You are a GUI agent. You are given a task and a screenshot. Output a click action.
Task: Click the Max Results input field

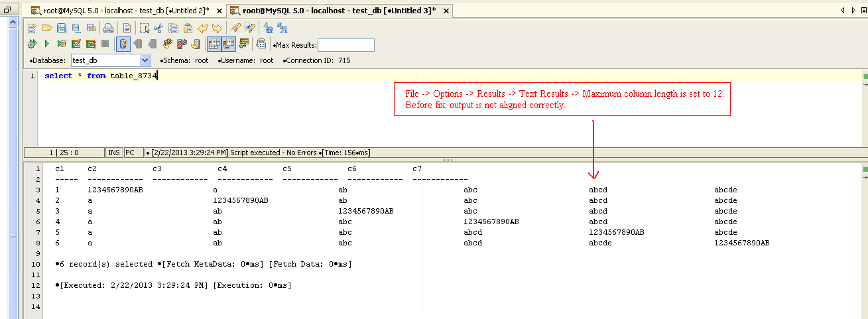pos(346,45)
